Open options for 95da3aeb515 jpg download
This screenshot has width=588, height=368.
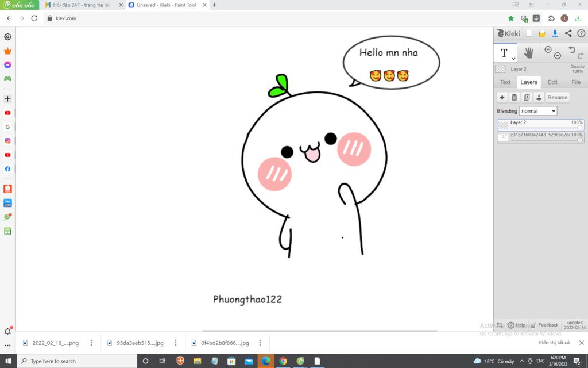click(176, 343)
